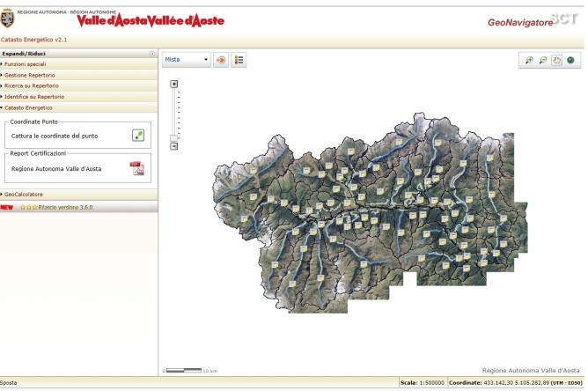Collapse the Catasto Energetico section

click(x=78, y=107)
